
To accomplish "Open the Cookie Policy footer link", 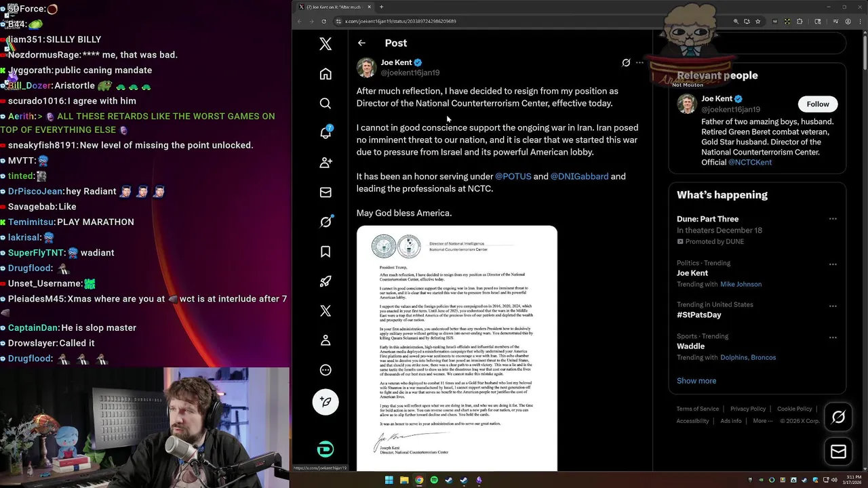I will click(795, 409).
